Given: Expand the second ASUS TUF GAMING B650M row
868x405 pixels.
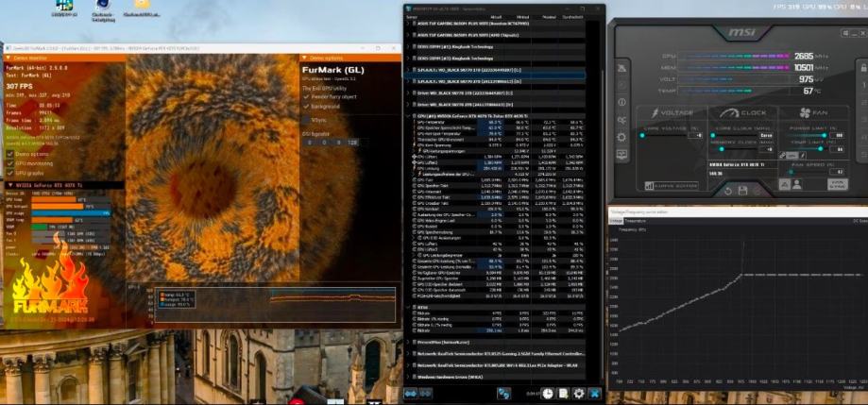Looking at the screenshot, I should click(407, 35).
